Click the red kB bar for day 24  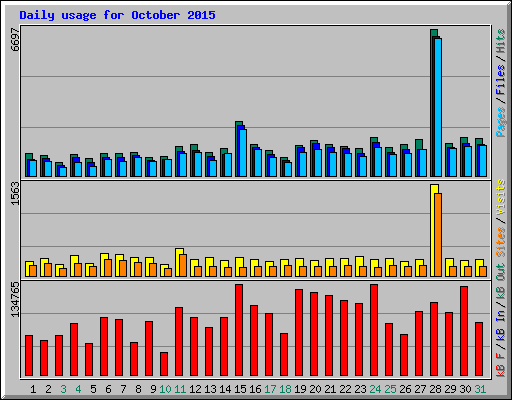click(x=374, y=330)
